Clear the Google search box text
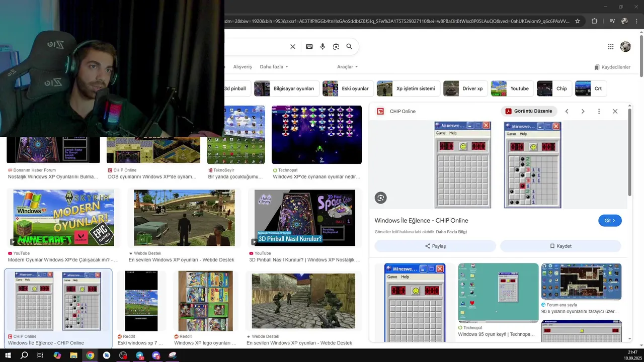This screenshot has width=644, height=362. pyautogui.click(x=292, y=47)
